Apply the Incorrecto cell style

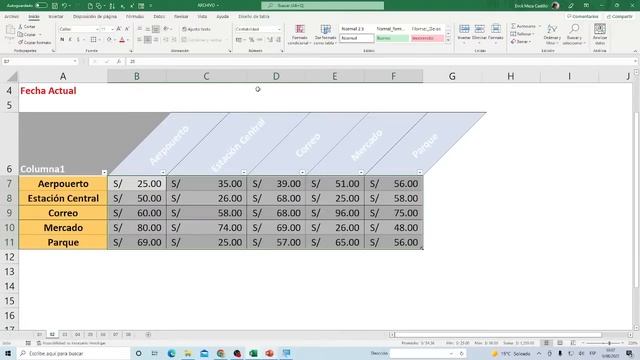tap(427, 38)
